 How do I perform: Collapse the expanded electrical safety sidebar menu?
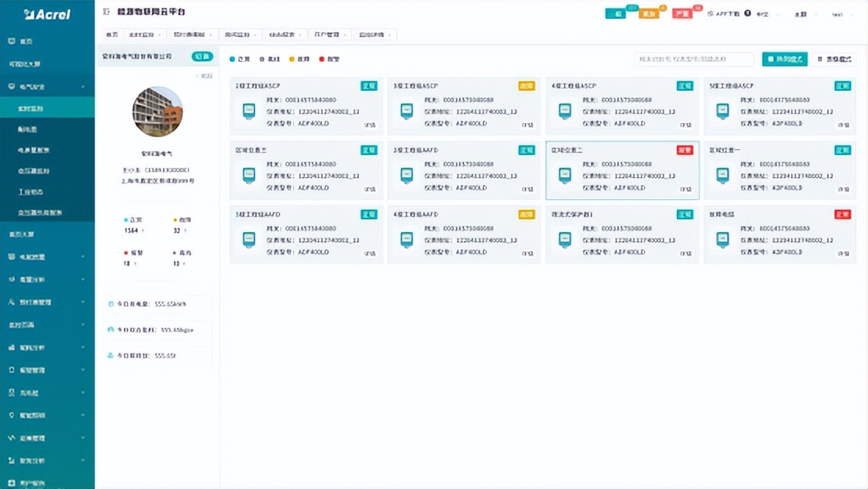(x=83, y=86)
